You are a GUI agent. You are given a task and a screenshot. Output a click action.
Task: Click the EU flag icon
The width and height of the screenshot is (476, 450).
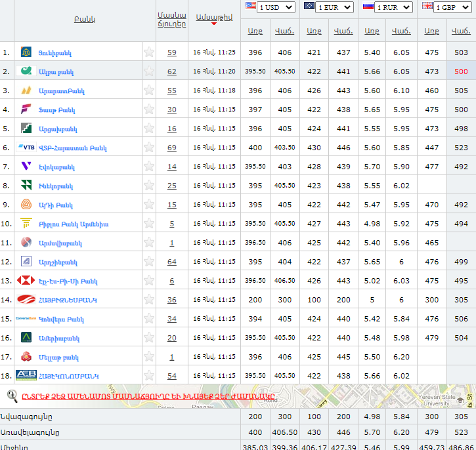[309, 6]
